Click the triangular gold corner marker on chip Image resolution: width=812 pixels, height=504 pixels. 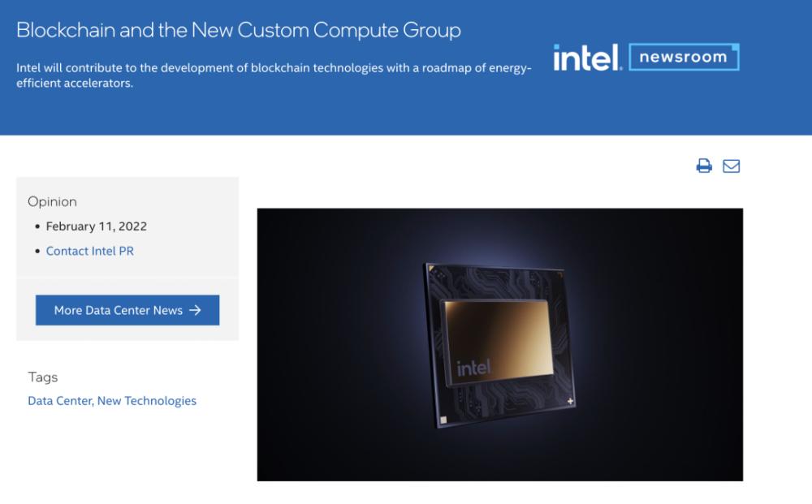pos(431,268)
